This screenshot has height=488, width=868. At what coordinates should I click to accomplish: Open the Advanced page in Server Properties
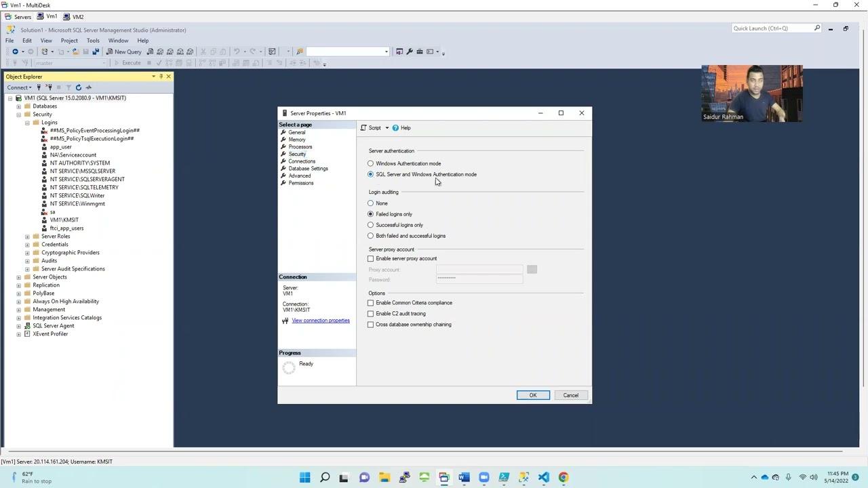(300, 176)
